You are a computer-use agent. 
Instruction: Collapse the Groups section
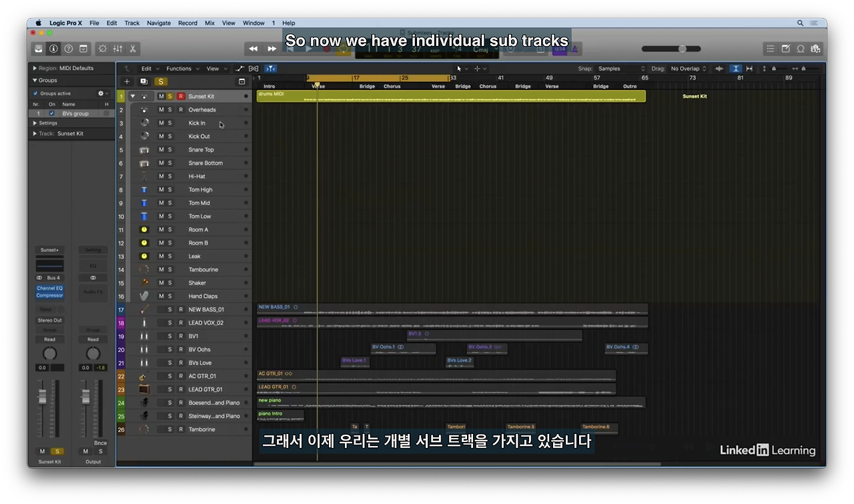(x=35, y=80)
